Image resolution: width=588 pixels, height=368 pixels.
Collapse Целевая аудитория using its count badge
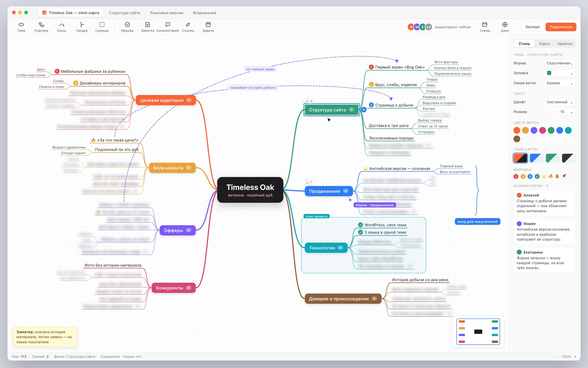click(189, 100)
